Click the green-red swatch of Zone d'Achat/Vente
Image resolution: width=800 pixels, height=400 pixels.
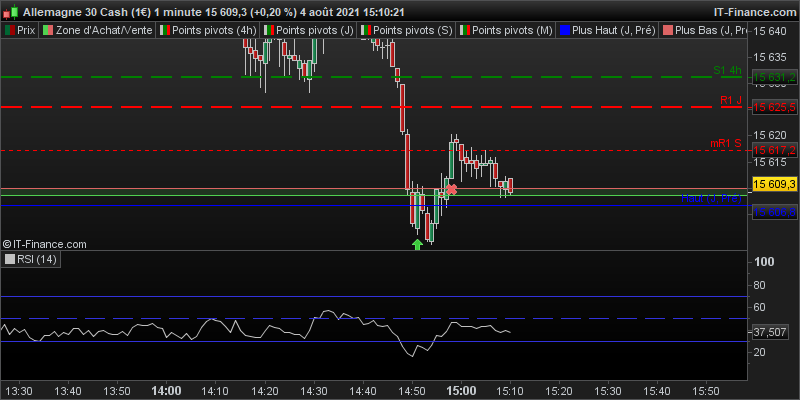(x=48, y=31)
